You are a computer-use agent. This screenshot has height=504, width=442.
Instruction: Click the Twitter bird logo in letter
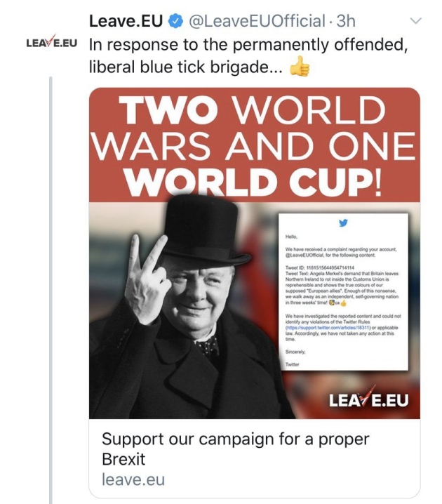tap(343, 224)
